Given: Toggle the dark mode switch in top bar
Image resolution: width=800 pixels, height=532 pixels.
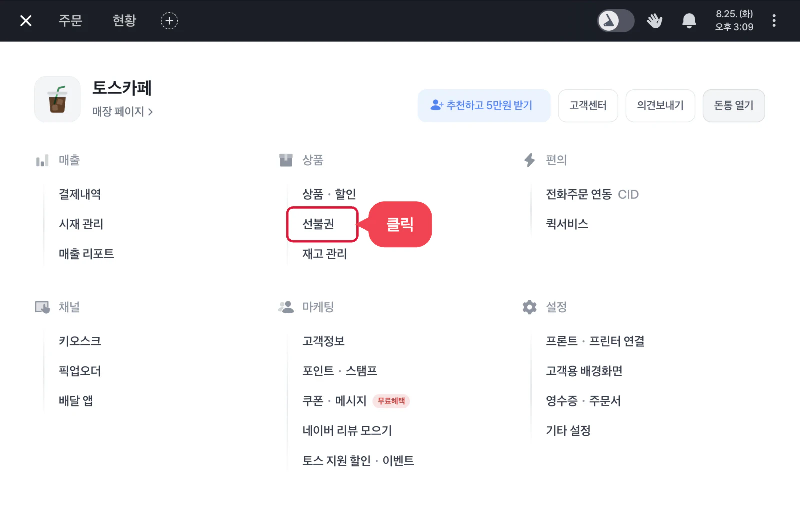Looking at the screenshot, I should click(616, 21).
